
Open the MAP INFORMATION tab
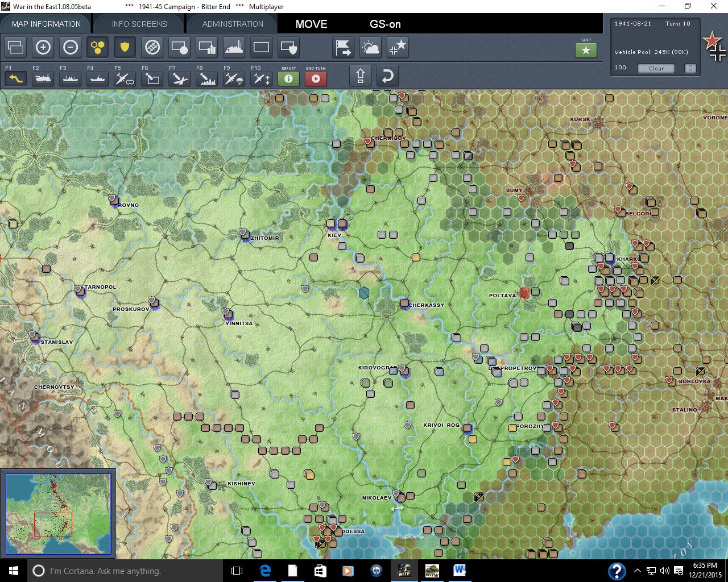tap(46, 24)
